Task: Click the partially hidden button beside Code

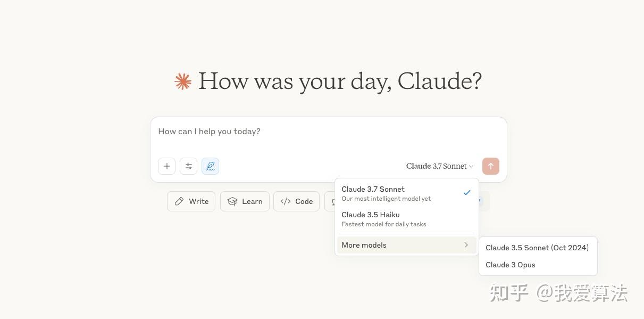Action: [330, 201]
